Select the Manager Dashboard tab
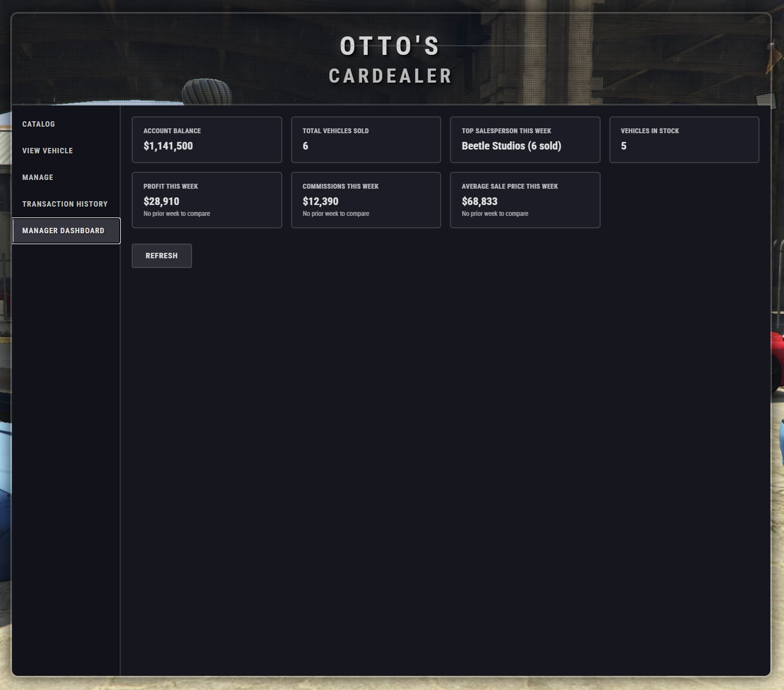784x690 pixels. tap(66, 231)
